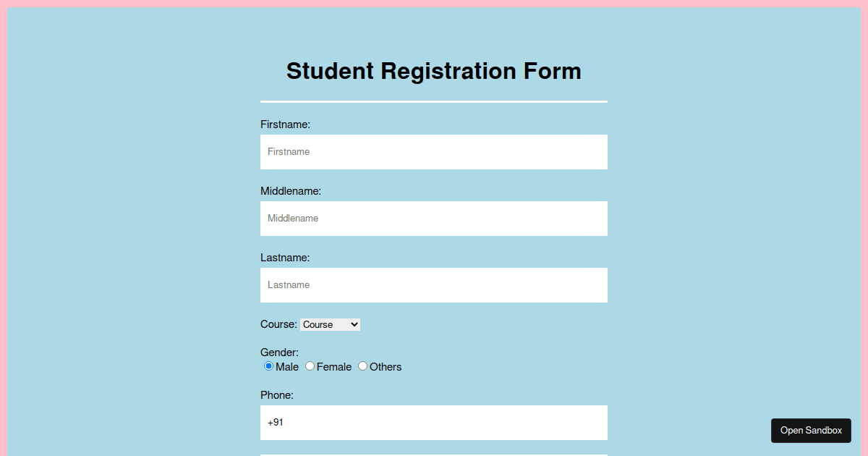This screenshot has width=868, height=456.
Task: Click the Open Sandbox button
Action: [x=811, y=430]
